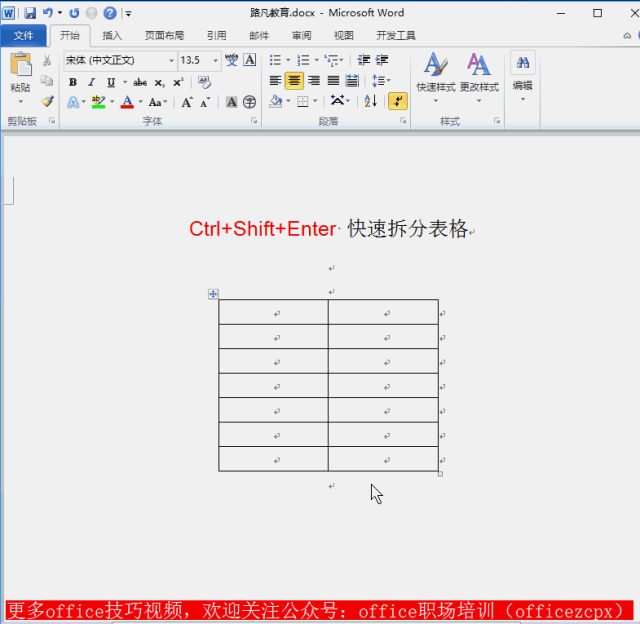The height and width of the screenshot is (624, 640).
Task: Expand underline style dropdown arrow
Action: 125,82
